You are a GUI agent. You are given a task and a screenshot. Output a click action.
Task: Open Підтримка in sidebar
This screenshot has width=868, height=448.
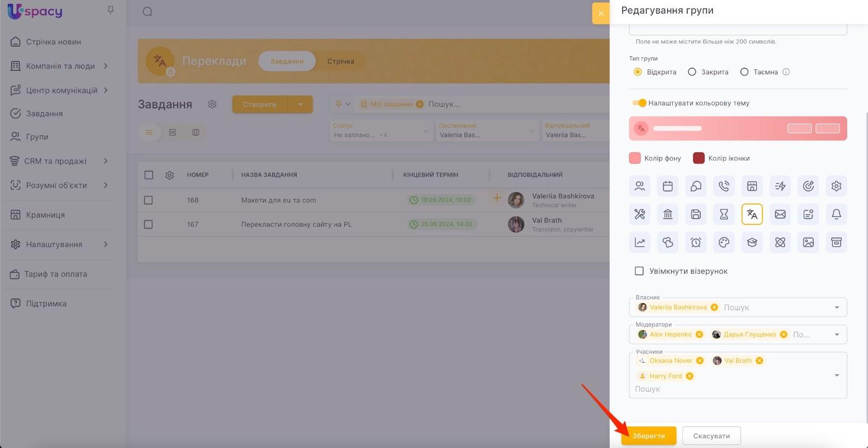[46, 304]
